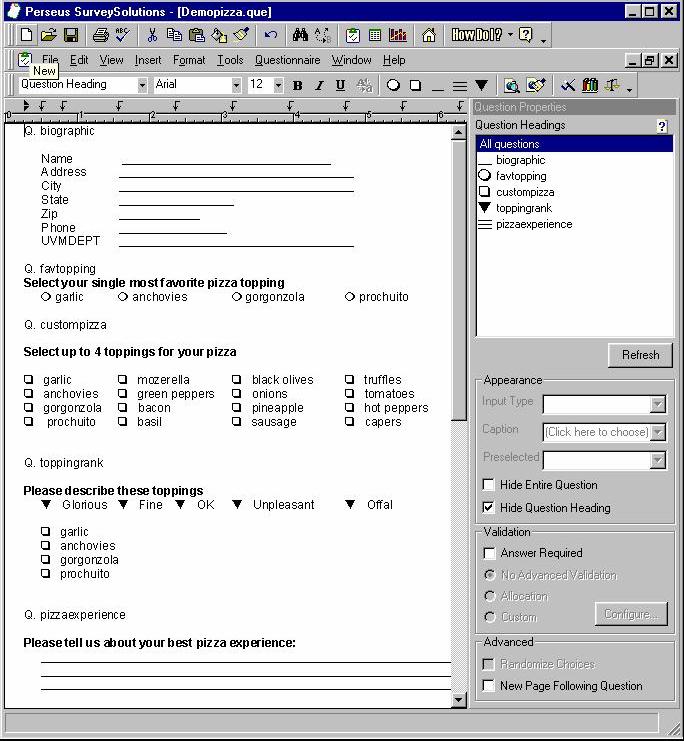The height and width of the screenshot is (741, 684).
Task: Click the document scroll down arrow
Action: (458, 700)
